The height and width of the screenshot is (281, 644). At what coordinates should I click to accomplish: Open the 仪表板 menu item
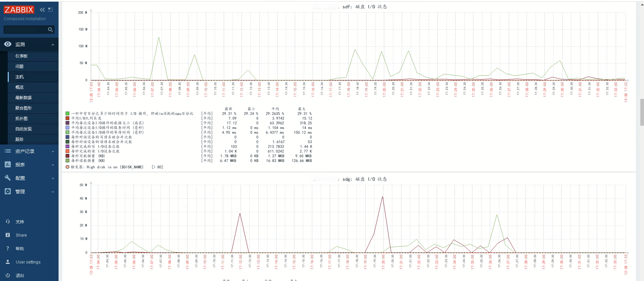click(x=22, y=56)
